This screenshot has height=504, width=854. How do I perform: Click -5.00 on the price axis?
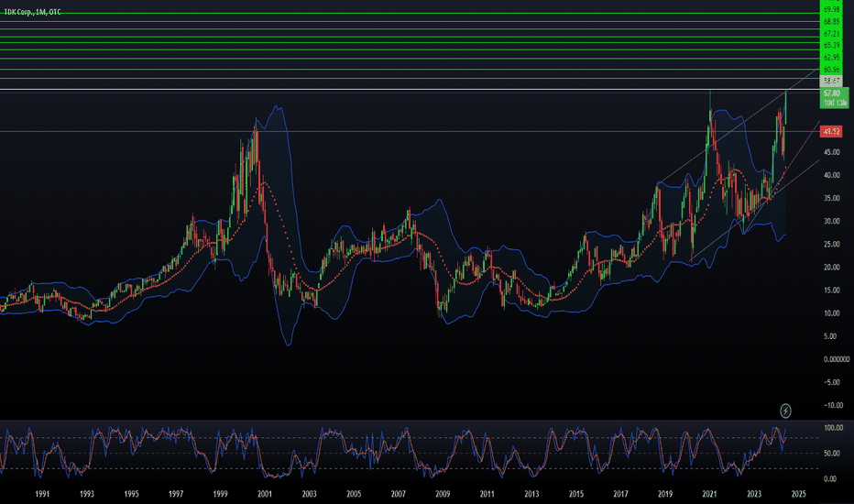[x=832, y=382]
